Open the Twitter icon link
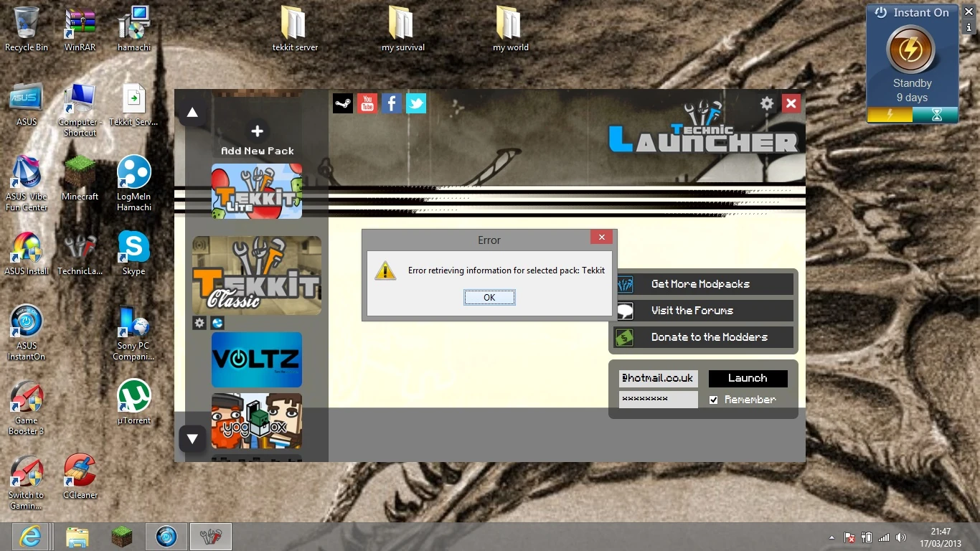The image size is (980, 551). [x=416, y=103]
